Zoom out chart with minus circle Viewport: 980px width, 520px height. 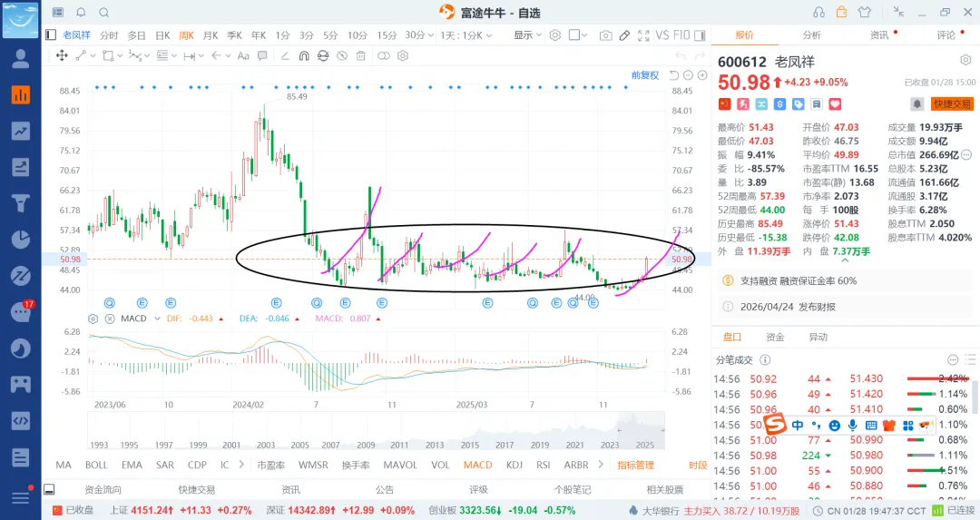coord(688,75)
